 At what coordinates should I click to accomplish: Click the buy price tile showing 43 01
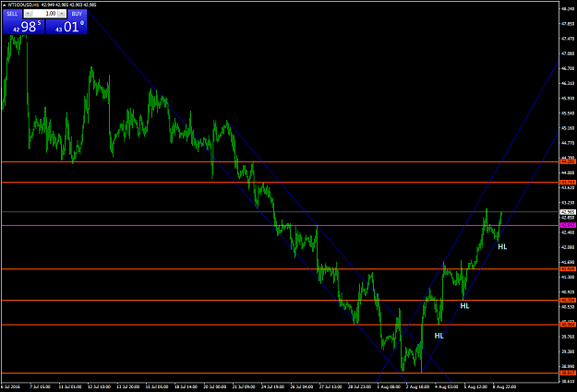click(66, 27)
